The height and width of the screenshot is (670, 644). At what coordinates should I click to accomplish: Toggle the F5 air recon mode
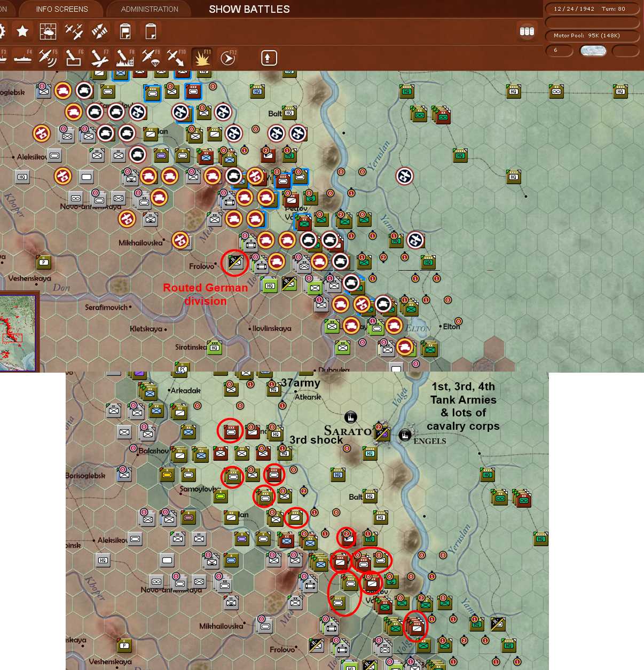tap(48, 57)
